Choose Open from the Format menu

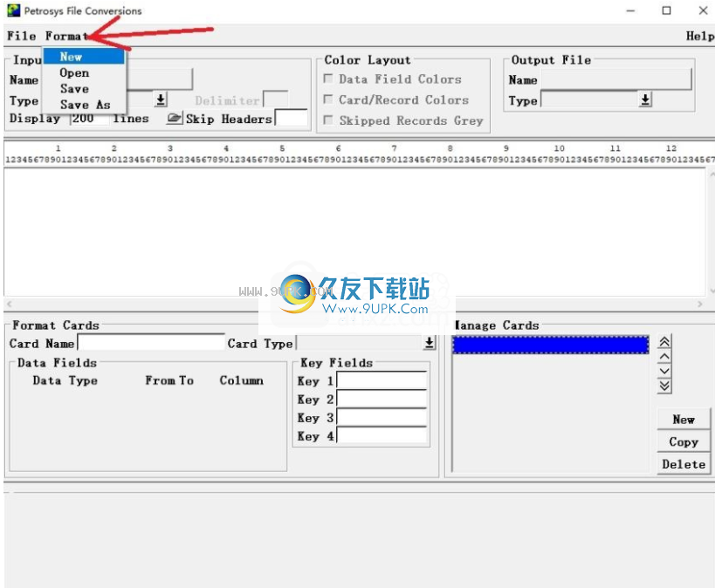84,73
